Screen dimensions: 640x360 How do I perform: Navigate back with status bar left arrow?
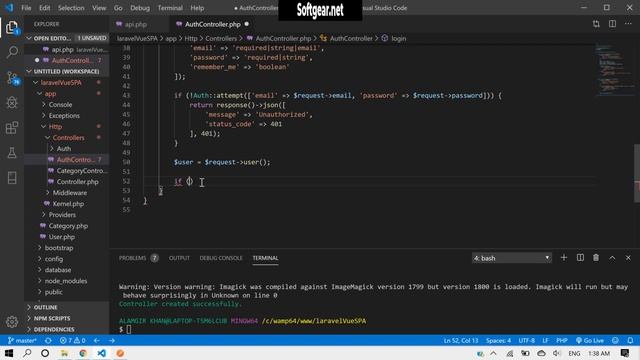[96, 340]
